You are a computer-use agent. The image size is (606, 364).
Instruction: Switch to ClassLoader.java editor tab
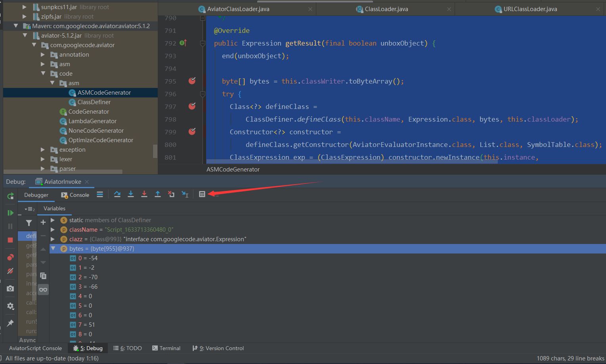click(386, 9)
